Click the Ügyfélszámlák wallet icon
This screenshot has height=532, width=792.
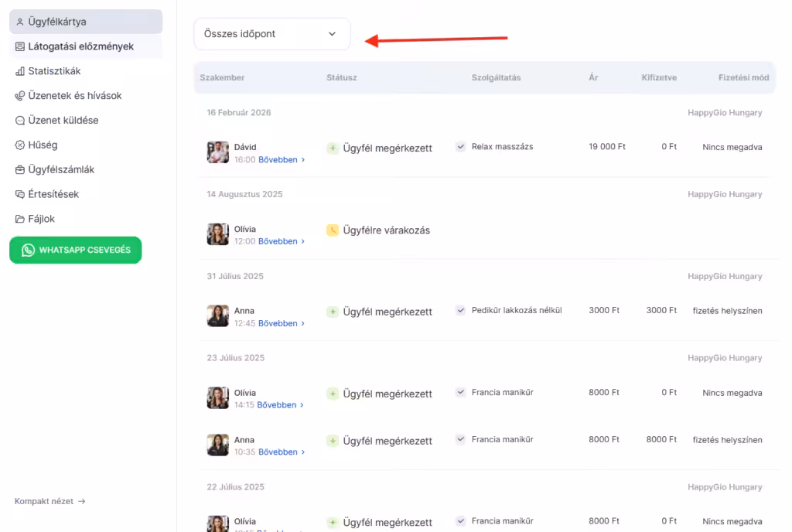20,170
